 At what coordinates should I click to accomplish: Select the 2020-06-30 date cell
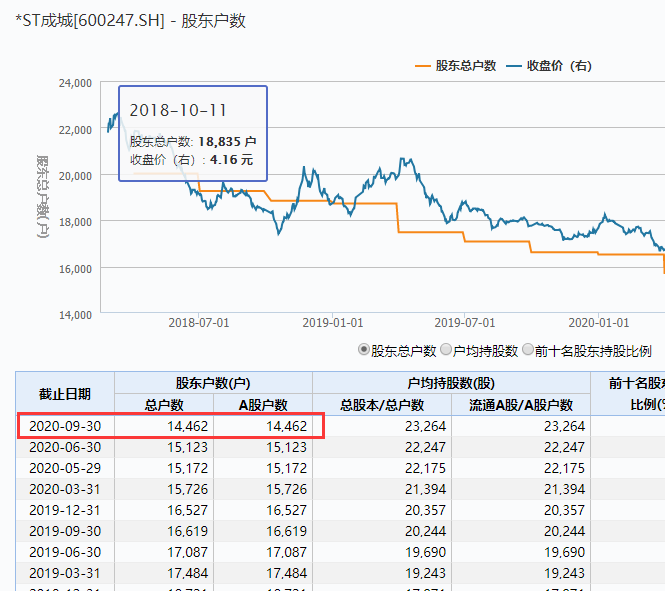coord(65,447)
